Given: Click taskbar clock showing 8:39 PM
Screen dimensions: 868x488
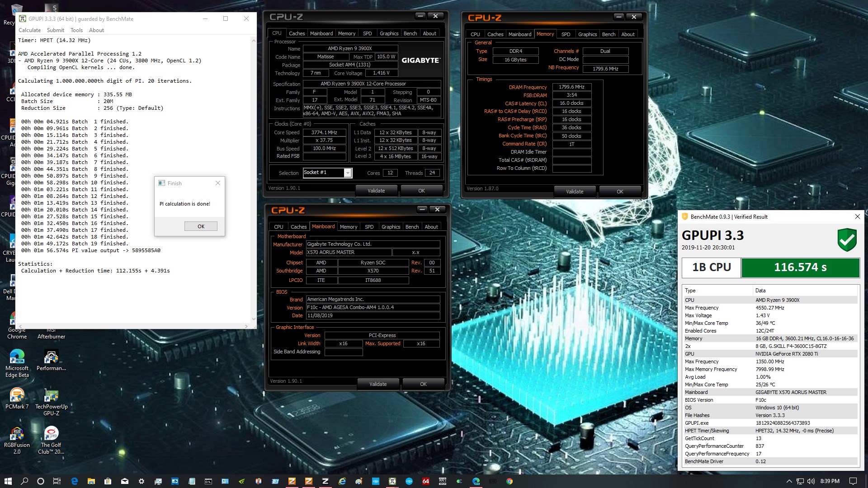Looking at the screenshot, I should pyautogui.click(x=830, y=481).
